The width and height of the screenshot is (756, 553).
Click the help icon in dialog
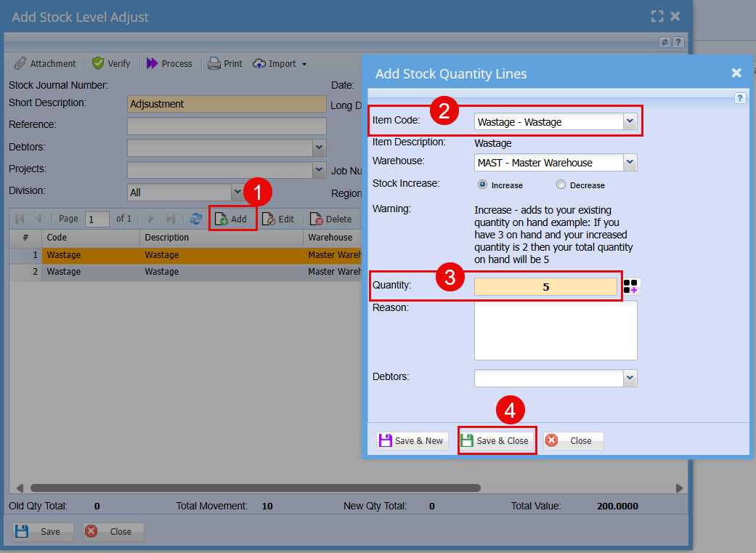coord(740,98)
